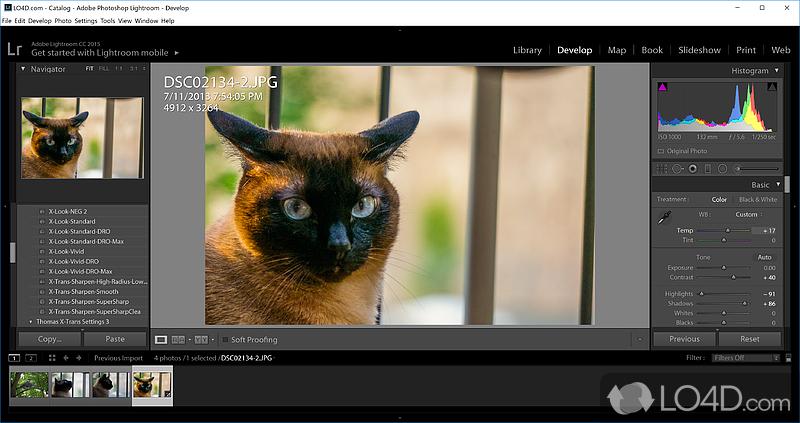This screenshot has height=423, width=800.
Task: Collapse the Basic panel triangle
Action: (x=778, y=184)
